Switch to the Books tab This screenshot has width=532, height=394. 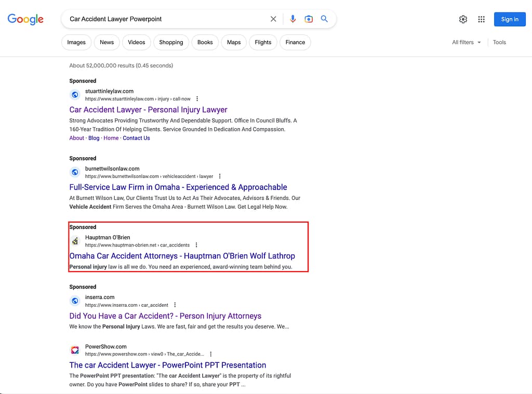205,43
